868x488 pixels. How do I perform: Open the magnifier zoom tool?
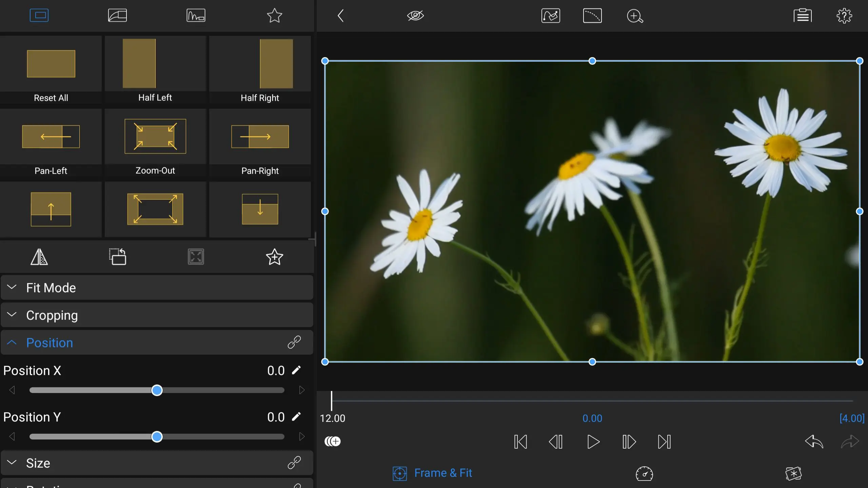pyautogui.click(x=635, y=16)
